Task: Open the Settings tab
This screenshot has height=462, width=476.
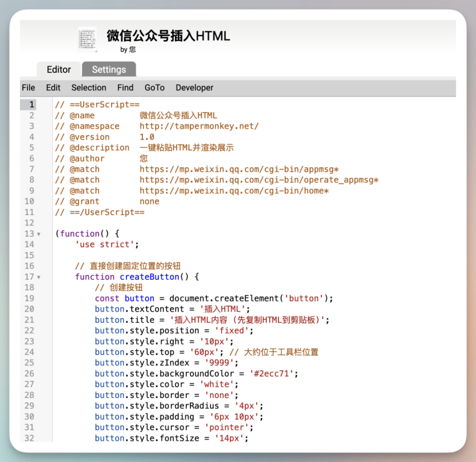Action: click(x=109, y=69)
